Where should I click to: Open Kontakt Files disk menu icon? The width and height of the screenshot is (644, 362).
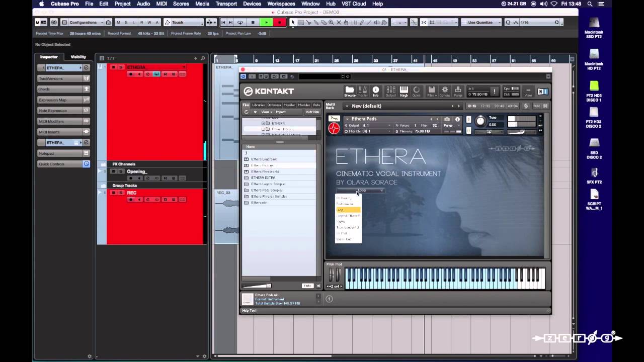click(432, 91)
